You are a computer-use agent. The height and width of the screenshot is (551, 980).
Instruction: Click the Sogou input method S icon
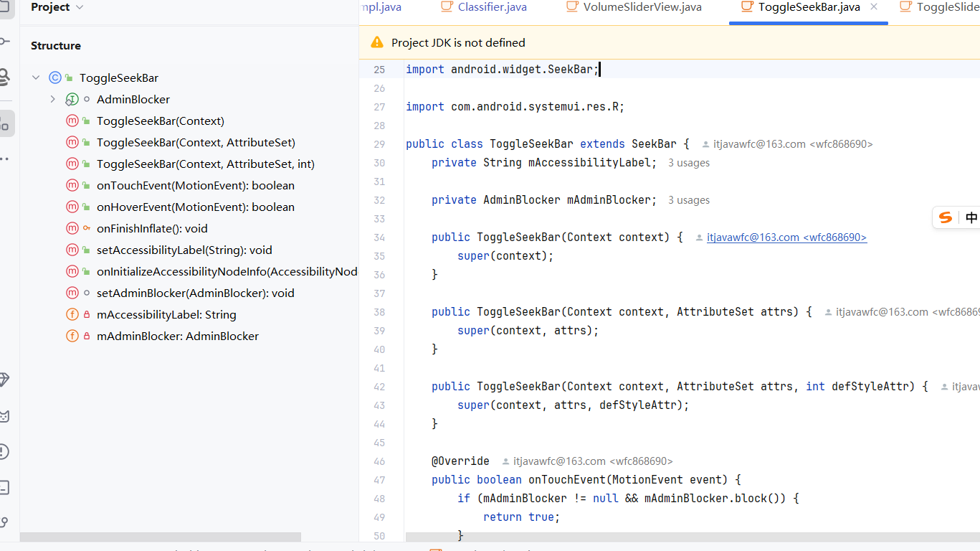(946, 217)
